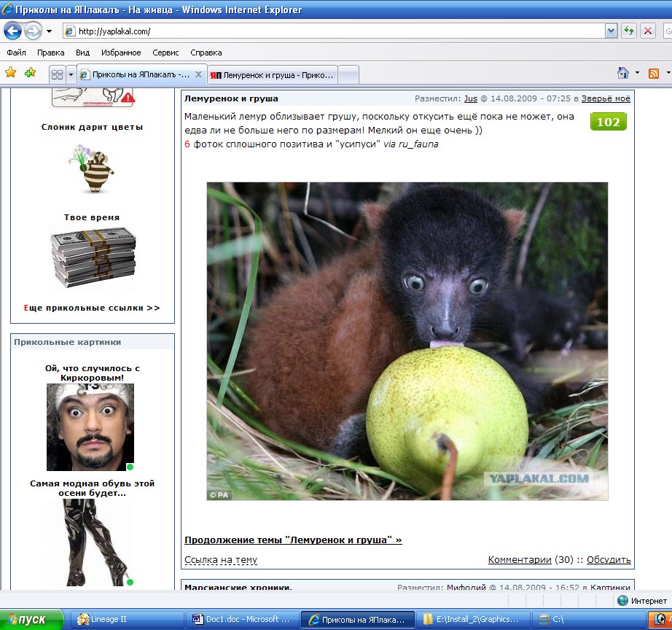
Task: Open the recent pages dropdown arrow
Action: pos(49,31)
